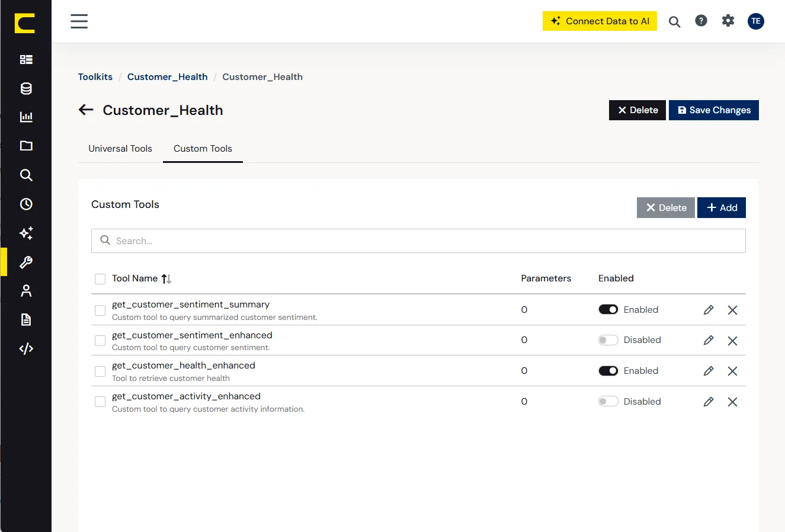Click the Parameters column header
This screenshot has height=532, width=785.
546,278
